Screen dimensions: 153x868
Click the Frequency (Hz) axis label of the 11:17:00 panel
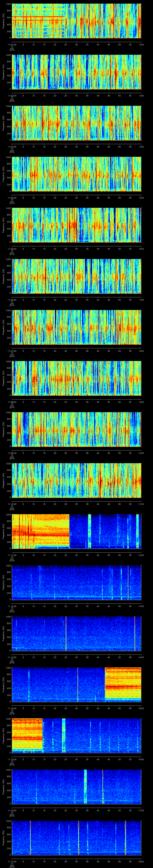[3, 838]
